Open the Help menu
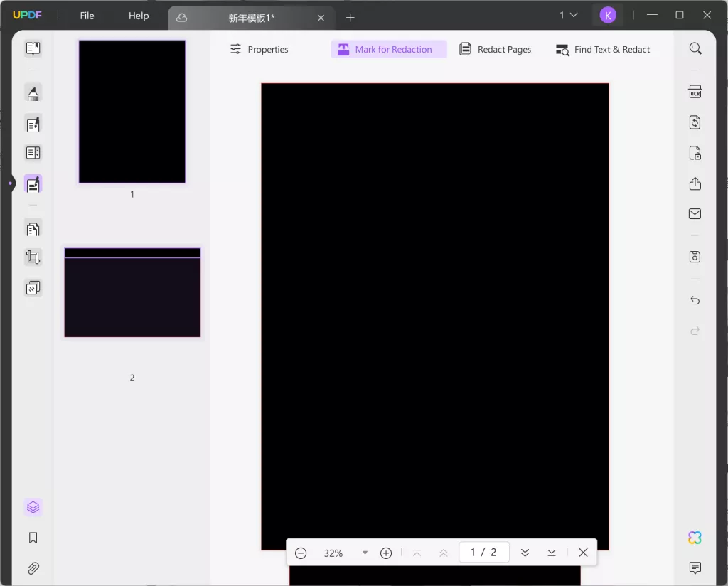The width and height of the screenshot is (728, 586). (x=139, y=16)
